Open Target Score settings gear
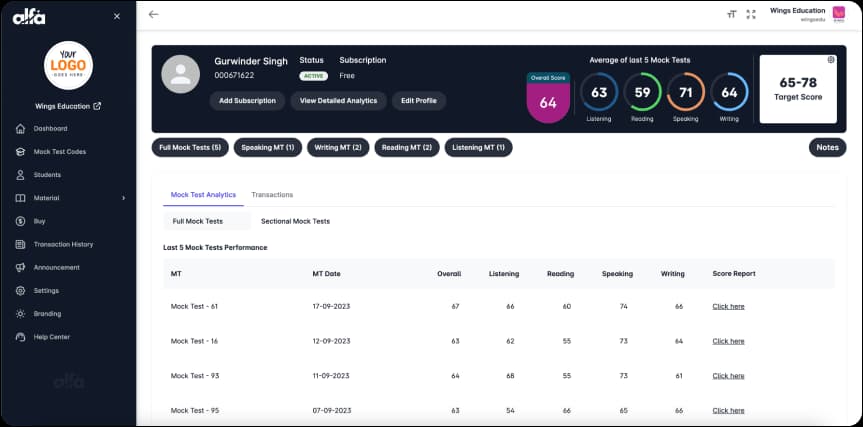863x427 pixels. (830, 60)
